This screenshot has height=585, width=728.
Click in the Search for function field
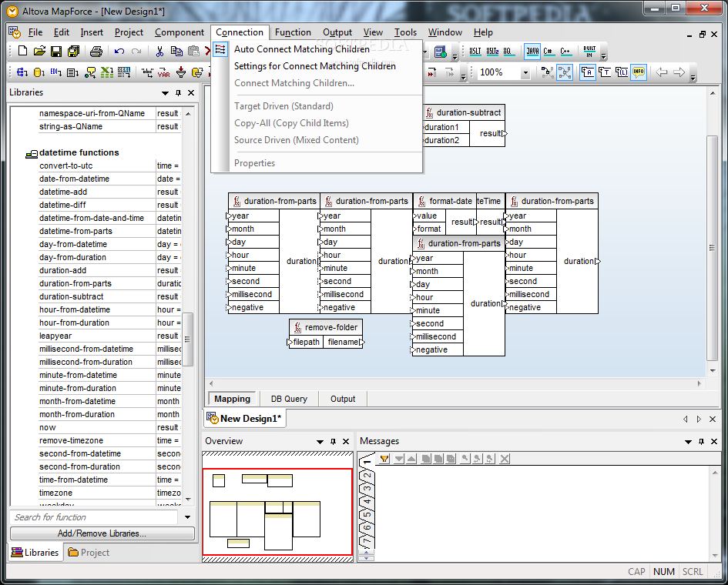[94, 517]
